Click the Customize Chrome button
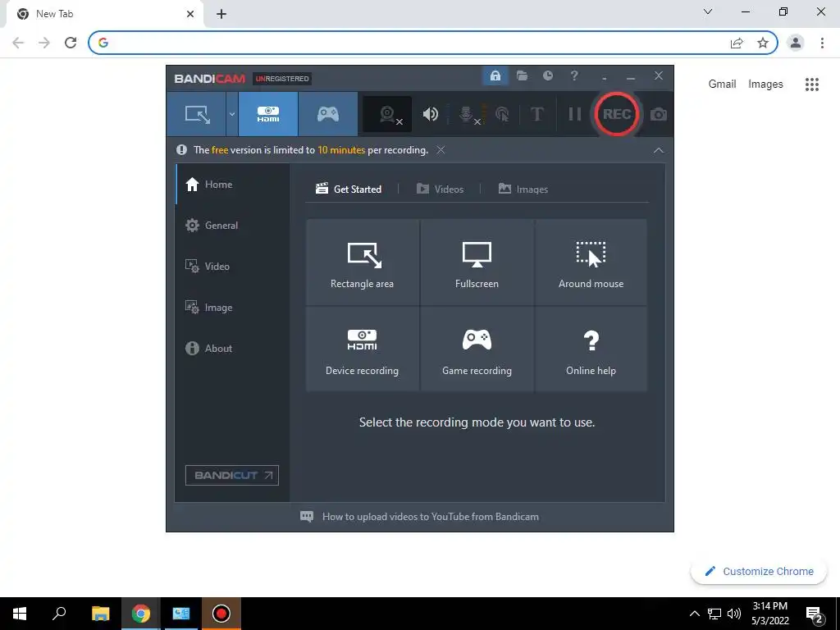840x630 pixels. coord(759,572)
